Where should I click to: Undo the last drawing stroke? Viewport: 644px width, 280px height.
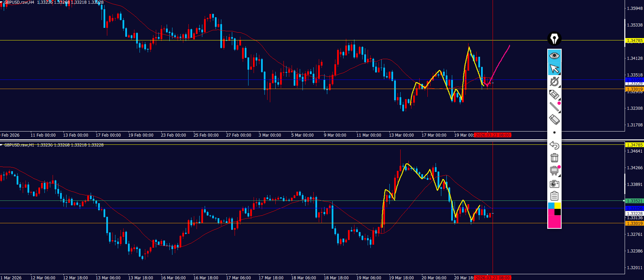click(x=554, y=145)
